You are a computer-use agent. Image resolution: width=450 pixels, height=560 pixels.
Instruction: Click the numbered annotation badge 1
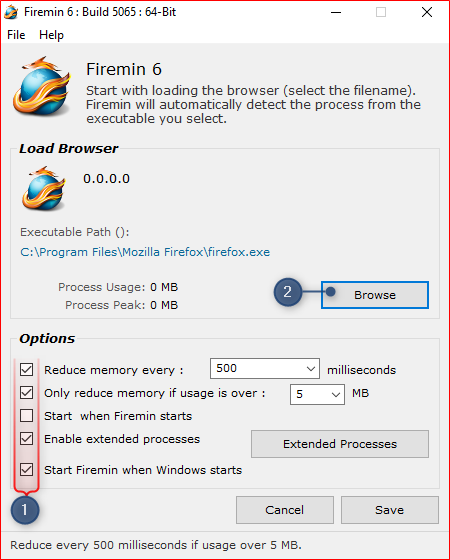click(25, 510)
